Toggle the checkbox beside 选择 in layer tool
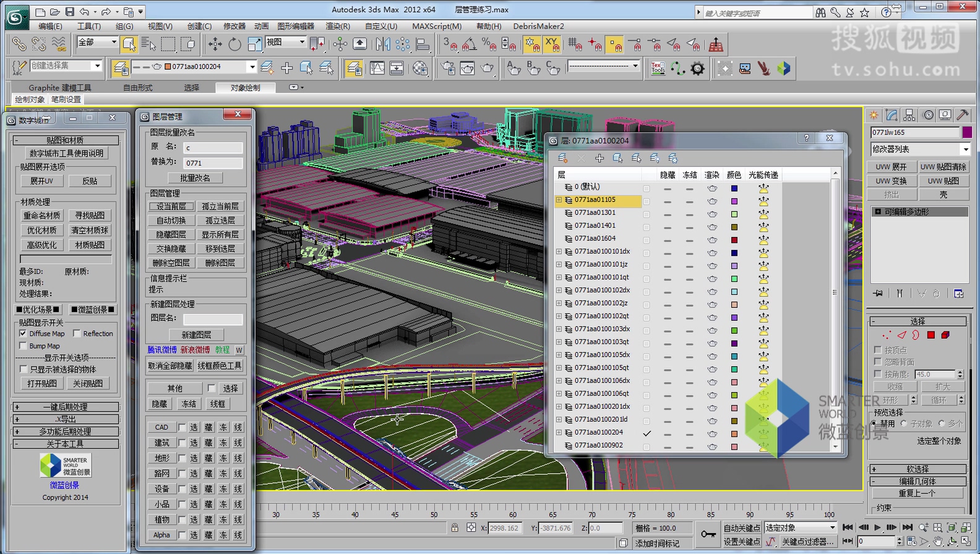Image resolution: width=980 pixels, height=554 pixels. (x=212, y=388)
